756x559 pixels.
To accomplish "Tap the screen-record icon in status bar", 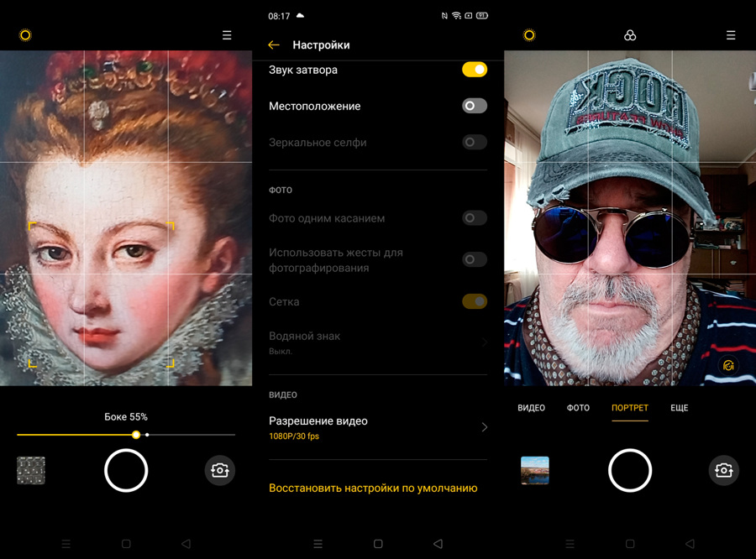I will tap(468, 16).
